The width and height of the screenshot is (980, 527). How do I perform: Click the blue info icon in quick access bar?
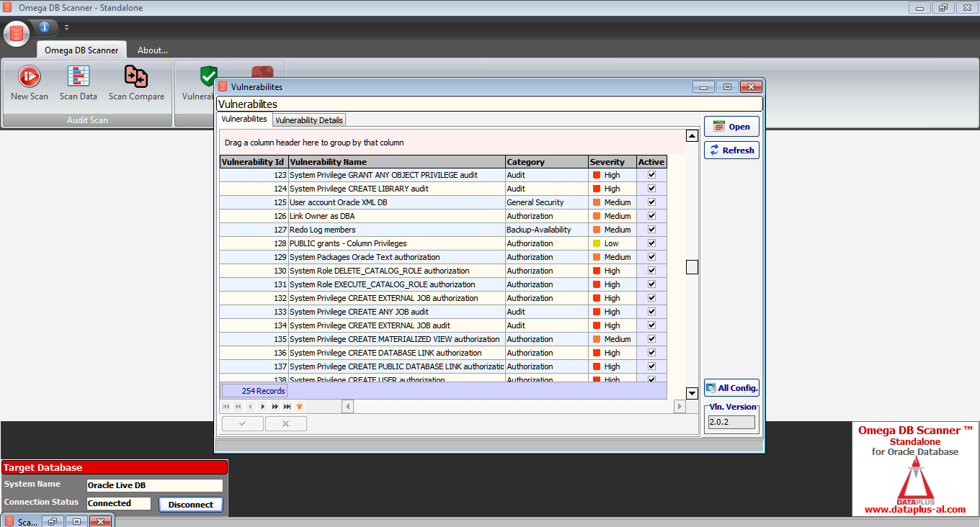click(45, 27)
